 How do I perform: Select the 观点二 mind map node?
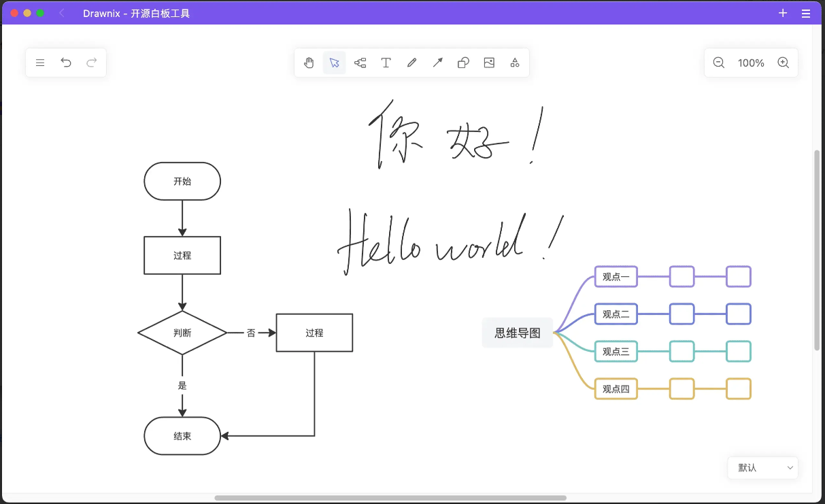[616, 314]
